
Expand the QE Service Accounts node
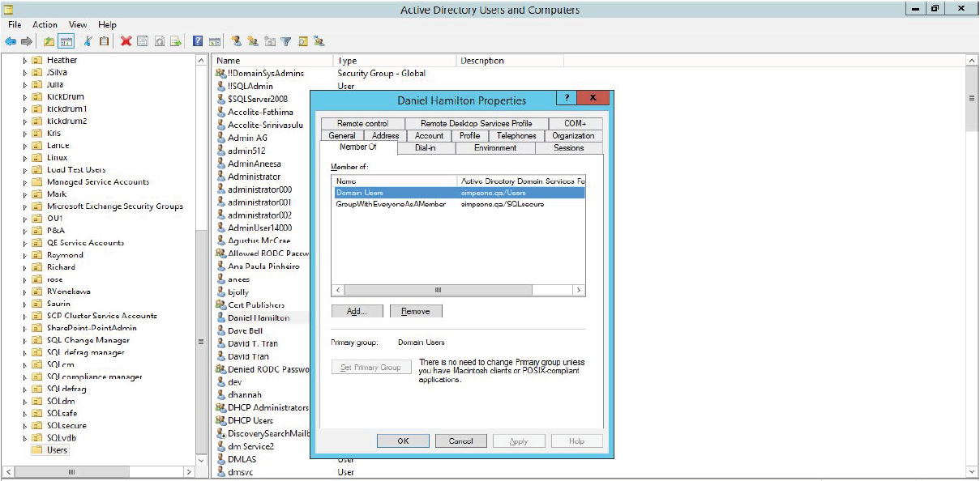pos(25,243)
